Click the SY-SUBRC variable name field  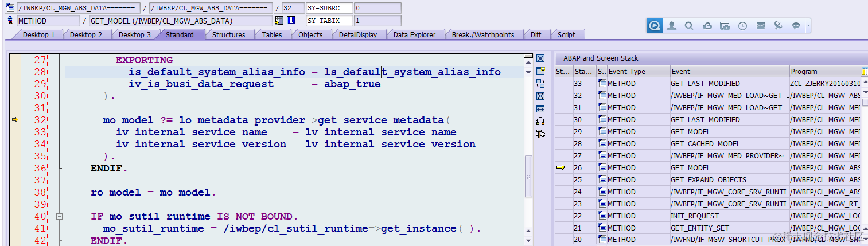coord(329,8)
